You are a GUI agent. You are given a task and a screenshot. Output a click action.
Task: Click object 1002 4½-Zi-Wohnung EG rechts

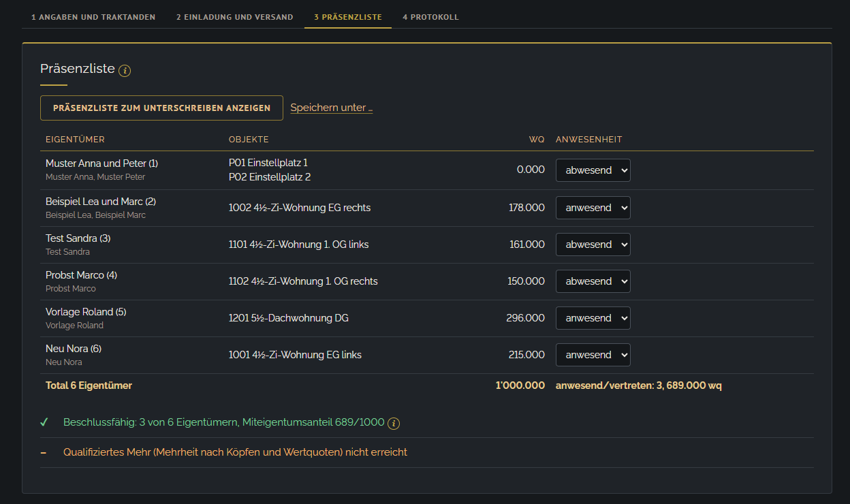coord(300,208)
